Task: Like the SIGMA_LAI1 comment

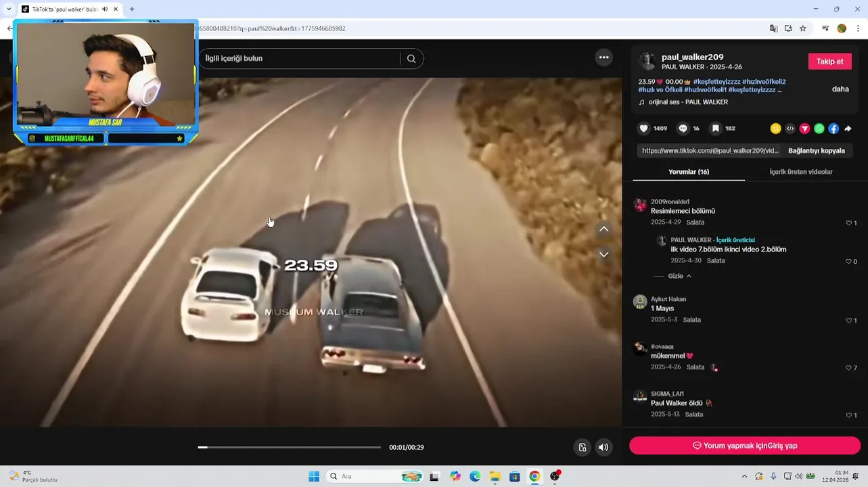Action: point(850,415)
